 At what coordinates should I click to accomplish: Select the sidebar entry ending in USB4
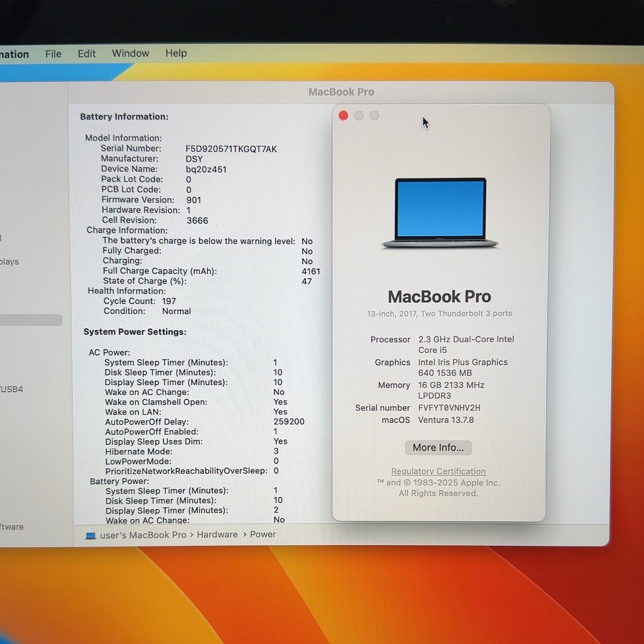(x=12, y=389)
